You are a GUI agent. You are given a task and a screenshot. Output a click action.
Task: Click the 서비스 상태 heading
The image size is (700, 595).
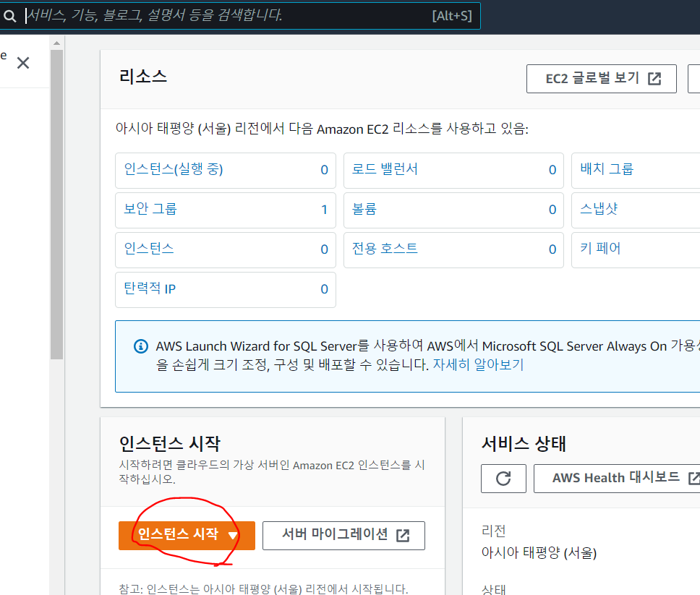pyautogui.click(x=524, y=444)
